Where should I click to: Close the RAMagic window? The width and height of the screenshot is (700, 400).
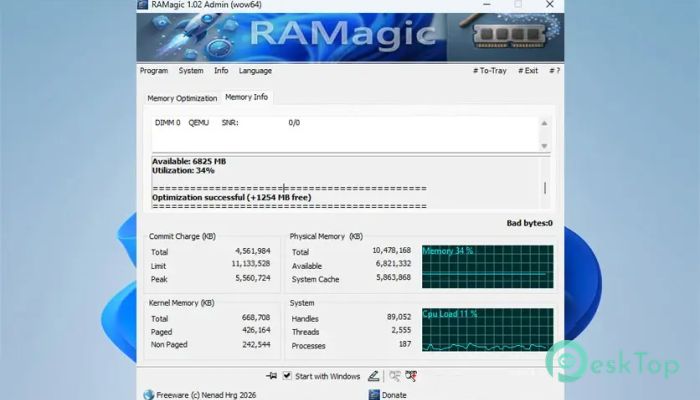tap(550, 4)
